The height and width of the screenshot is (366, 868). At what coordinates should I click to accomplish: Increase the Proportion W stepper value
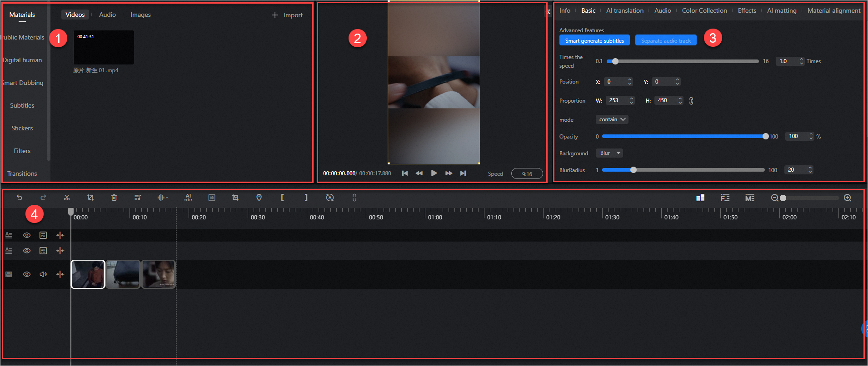(632, 98)
